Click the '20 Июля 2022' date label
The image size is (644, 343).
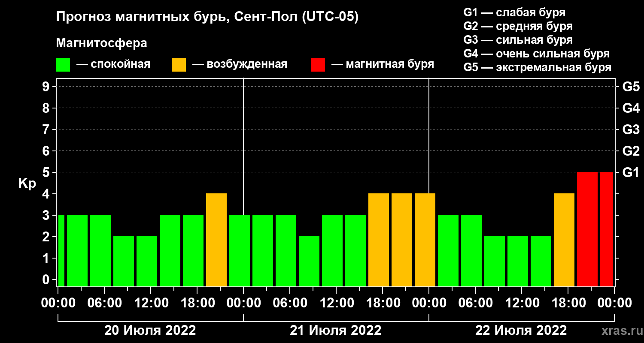click(x=150, y=331)
